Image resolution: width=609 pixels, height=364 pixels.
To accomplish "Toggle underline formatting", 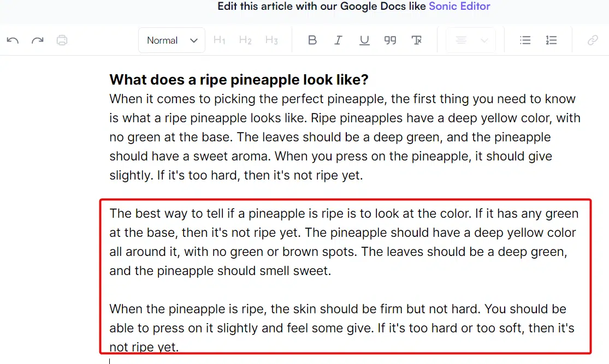I will (364, 40).
